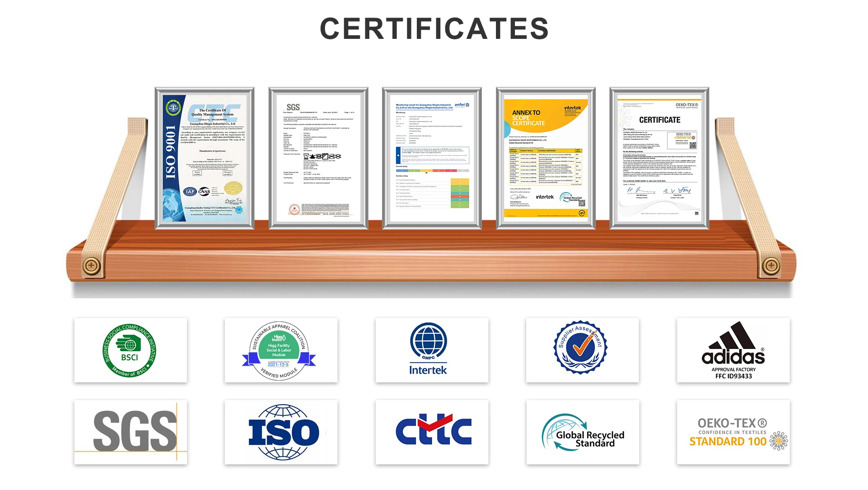Select the grey SGS logo tile

point(134,431)
